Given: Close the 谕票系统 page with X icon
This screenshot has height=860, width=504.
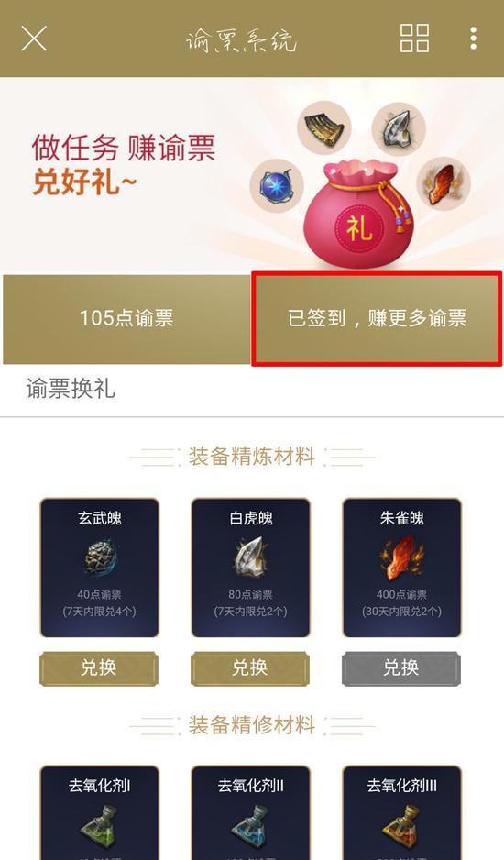Looking at the screenshot, I should point(34,39).
